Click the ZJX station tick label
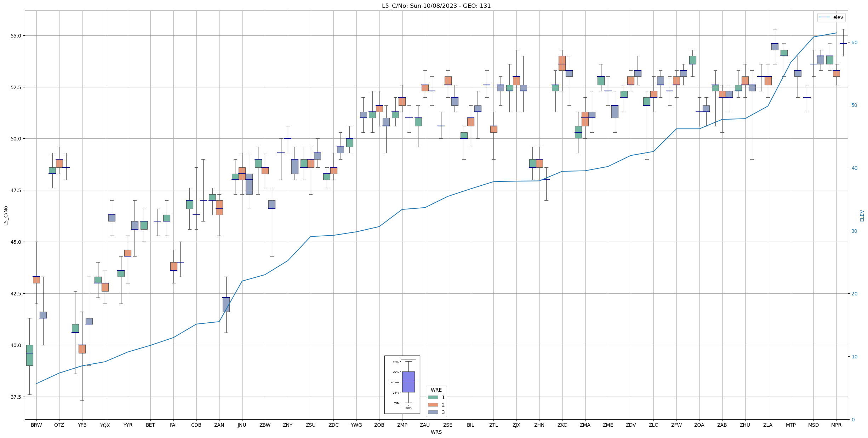Screen dimensions: 868x438 pyautogui.click(x=516, y=425)
